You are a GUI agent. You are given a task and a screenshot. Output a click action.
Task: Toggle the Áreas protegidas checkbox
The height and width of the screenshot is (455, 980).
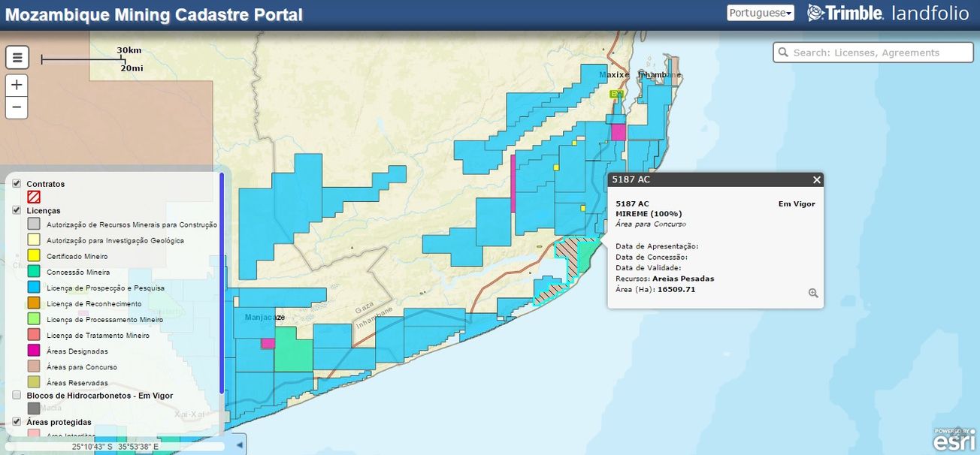click(x=17, y=422)
